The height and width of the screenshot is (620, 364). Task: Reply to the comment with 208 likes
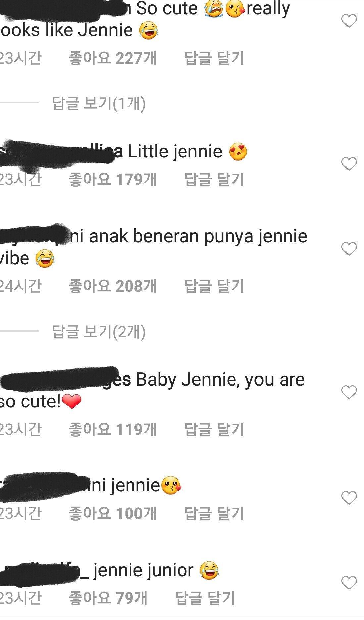(214, 286)
